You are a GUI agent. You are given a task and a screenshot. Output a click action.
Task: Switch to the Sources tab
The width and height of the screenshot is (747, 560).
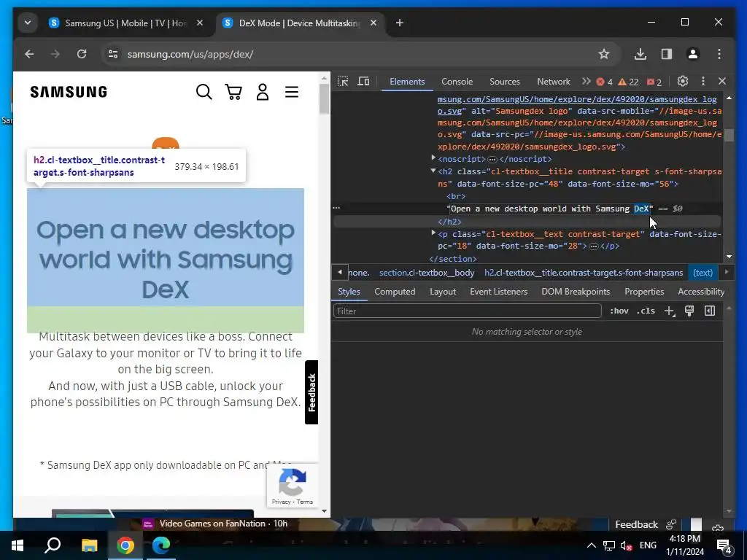(505, 82)
